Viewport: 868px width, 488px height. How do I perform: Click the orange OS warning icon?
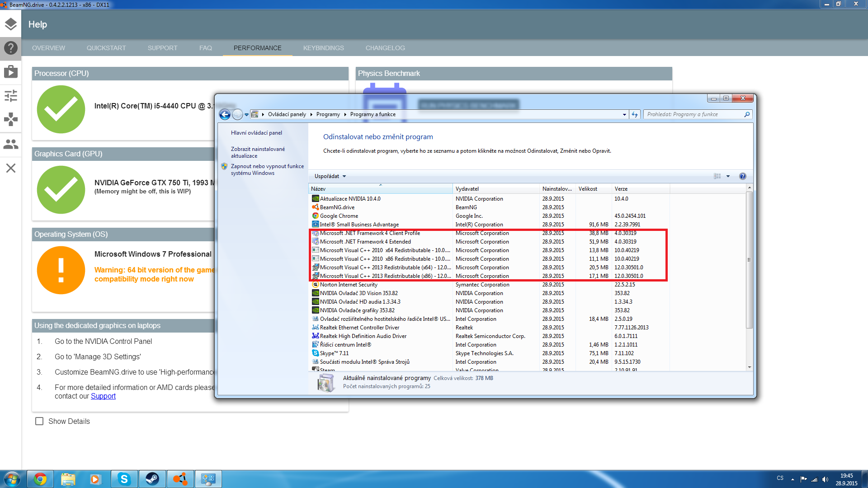coord(61,270)
